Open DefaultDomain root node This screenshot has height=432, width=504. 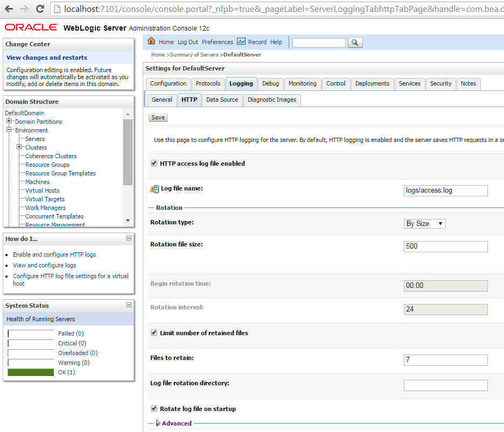24,113
